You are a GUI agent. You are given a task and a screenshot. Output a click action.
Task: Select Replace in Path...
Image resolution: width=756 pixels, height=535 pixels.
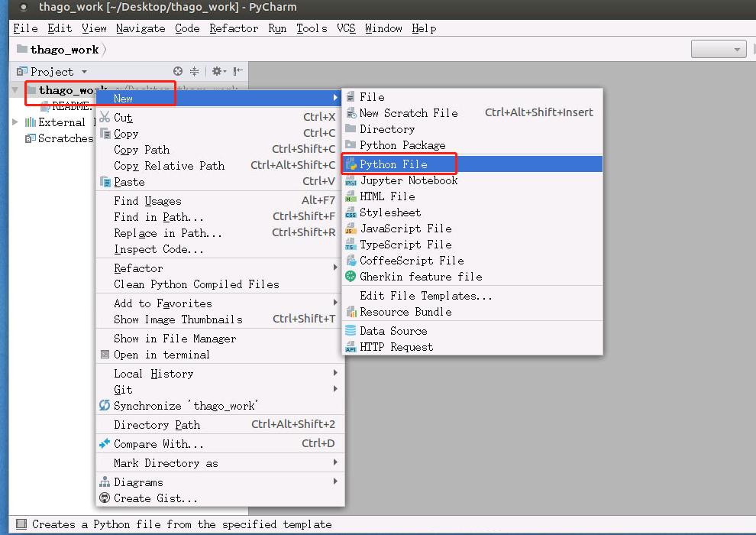coord(221,233)
